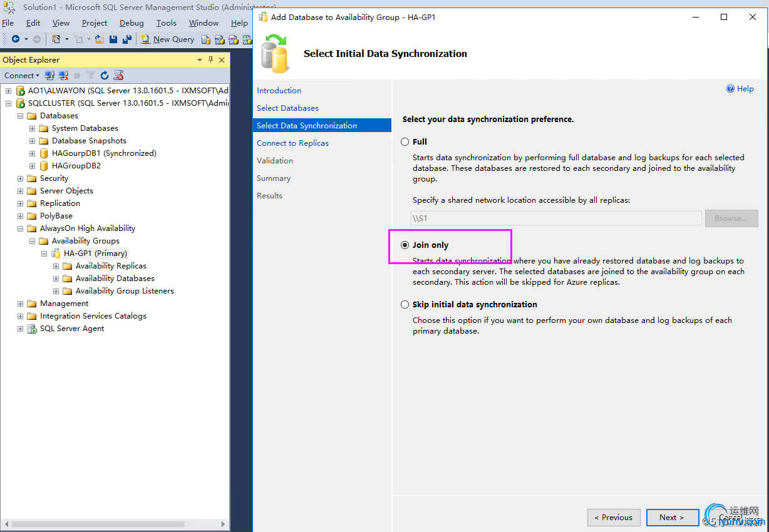Click the DMX query icon
This screenshot has height=532, width=769.
233,39
